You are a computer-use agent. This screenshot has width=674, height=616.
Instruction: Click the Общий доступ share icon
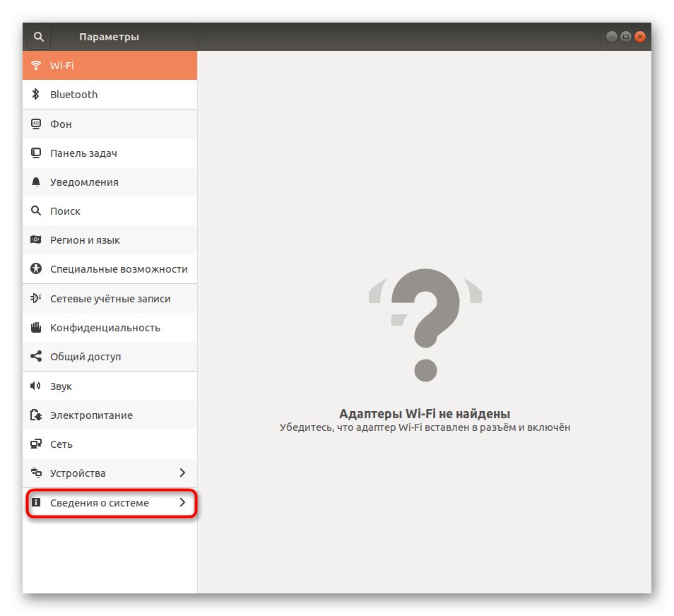tap(36, 356)
